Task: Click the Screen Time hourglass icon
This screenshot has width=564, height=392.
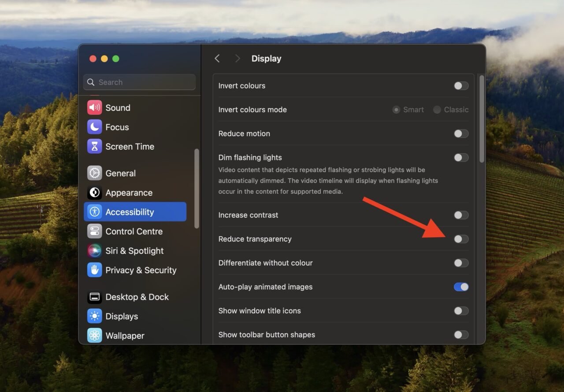Action: coord(94,146)
